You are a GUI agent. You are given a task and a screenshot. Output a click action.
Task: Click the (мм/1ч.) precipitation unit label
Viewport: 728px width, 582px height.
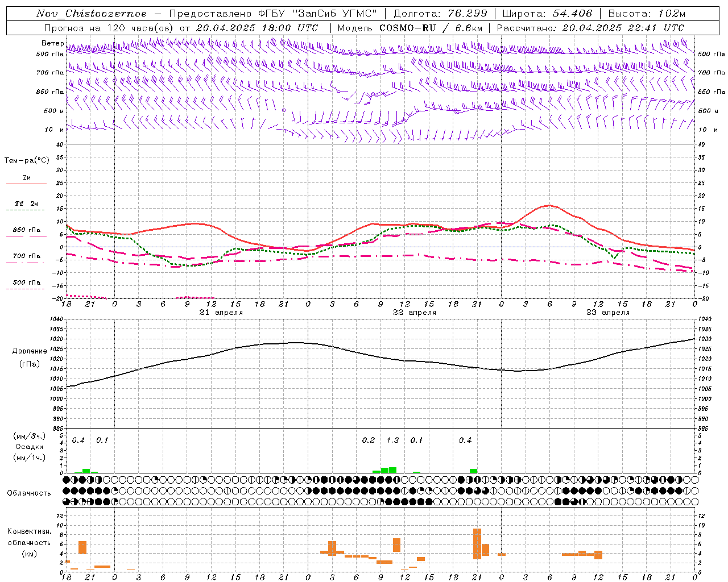(30, 458)
